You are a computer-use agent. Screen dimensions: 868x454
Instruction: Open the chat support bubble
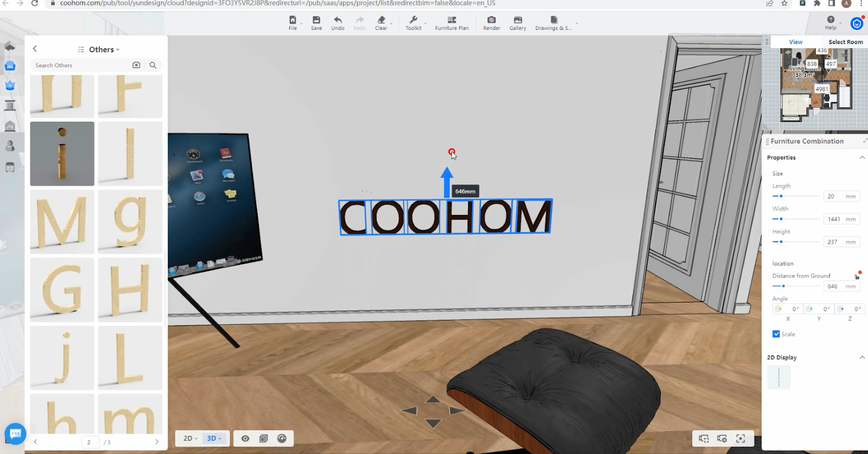pos(15,434)
